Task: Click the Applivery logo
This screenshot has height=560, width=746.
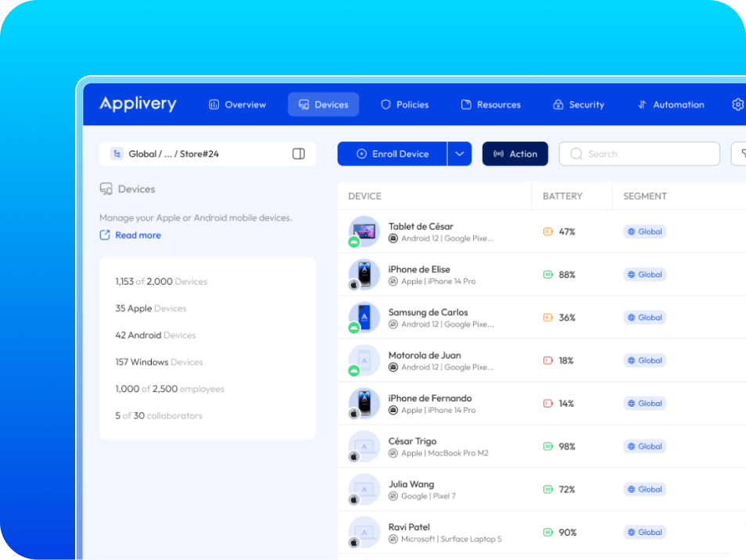Action: [x=138, y=104]
